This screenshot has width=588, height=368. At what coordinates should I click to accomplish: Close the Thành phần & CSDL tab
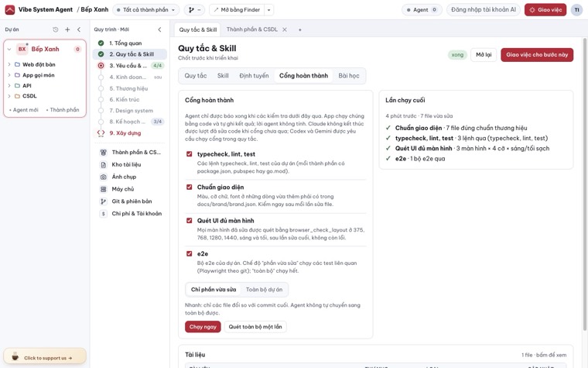(285, 29)
